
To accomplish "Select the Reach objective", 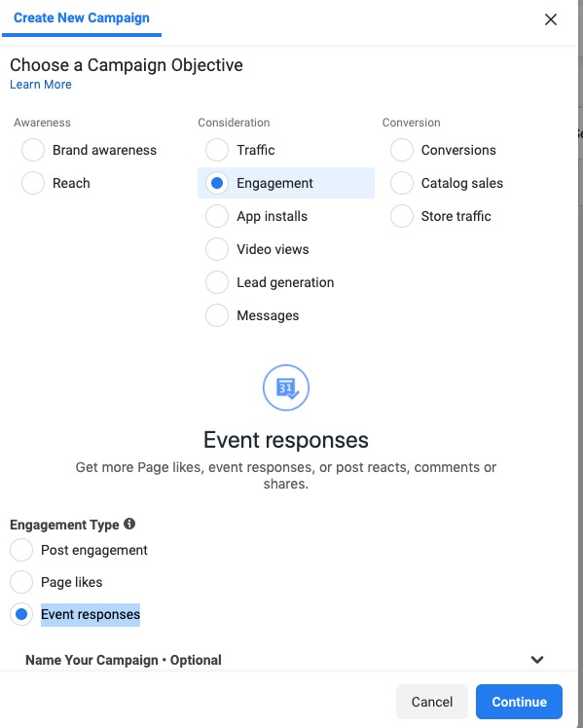I will (x=33, y=183).
